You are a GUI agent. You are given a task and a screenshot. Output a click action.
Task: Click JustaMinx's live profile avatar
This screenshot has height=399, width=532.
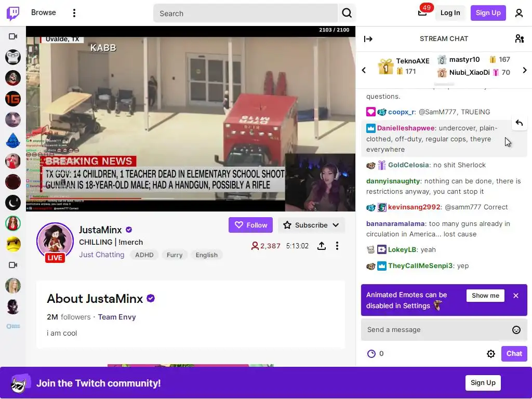click(55, 242)
